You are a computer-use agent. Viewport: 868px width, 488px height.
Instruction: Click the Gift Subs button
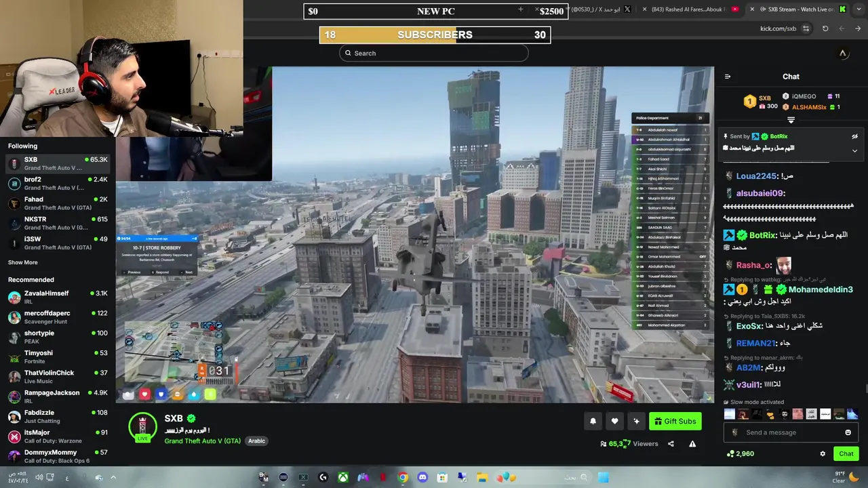(675, 421)
